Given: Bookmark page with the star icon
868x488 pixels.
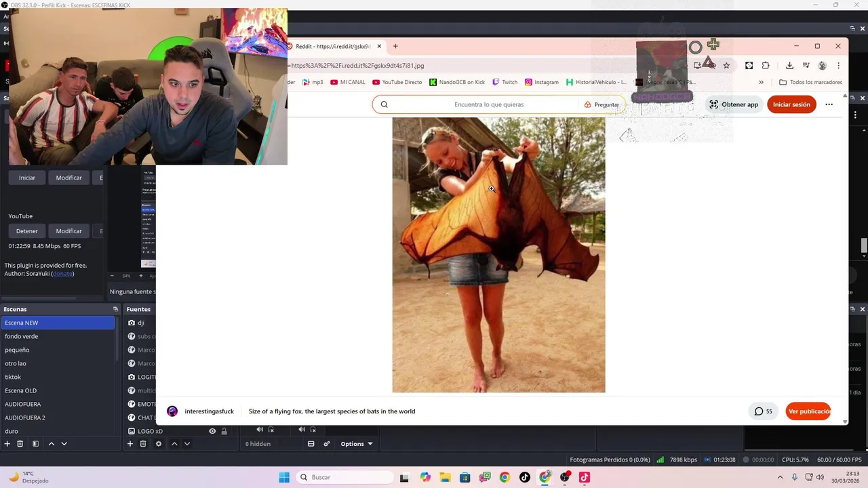Looking at the screenshot, I should 726,66.
